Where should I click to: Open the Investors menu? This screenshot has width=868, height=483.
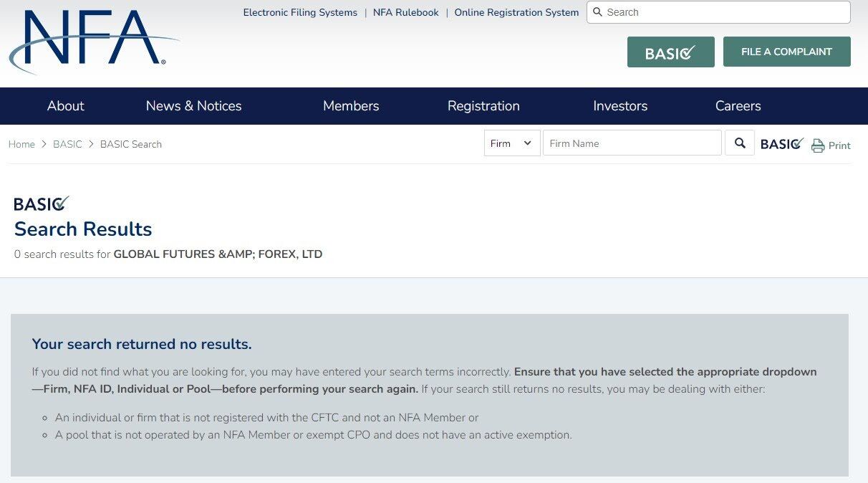620,106
